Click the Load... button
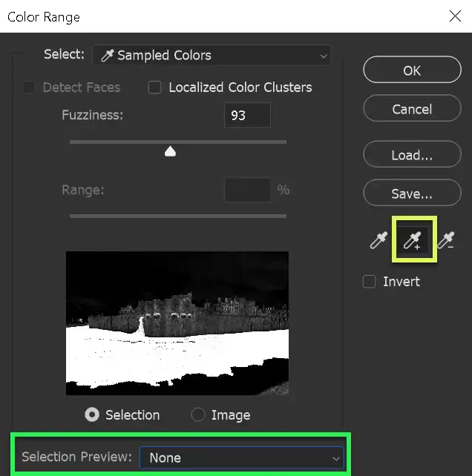 click(x=412, y=154)
